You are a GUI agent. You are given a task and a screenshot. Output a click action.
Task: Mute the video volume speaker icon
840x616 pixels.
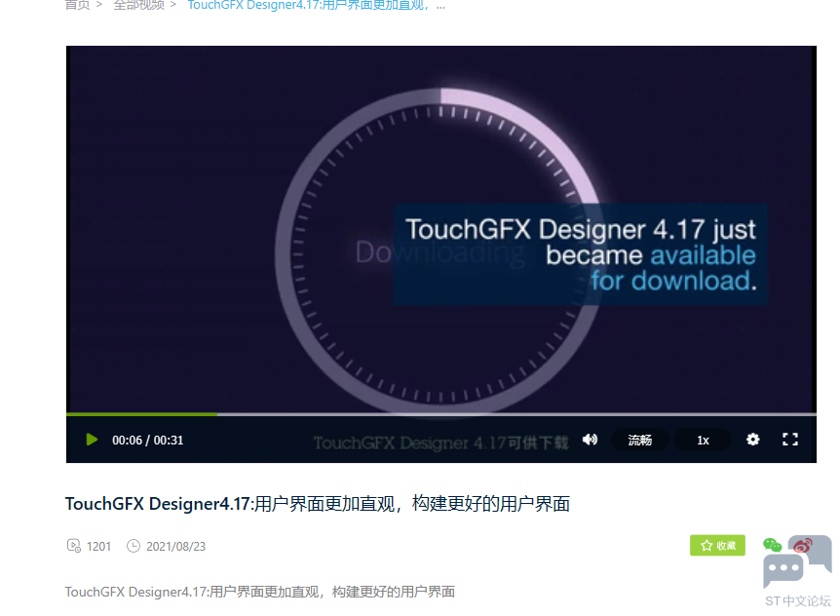point(590,440)
